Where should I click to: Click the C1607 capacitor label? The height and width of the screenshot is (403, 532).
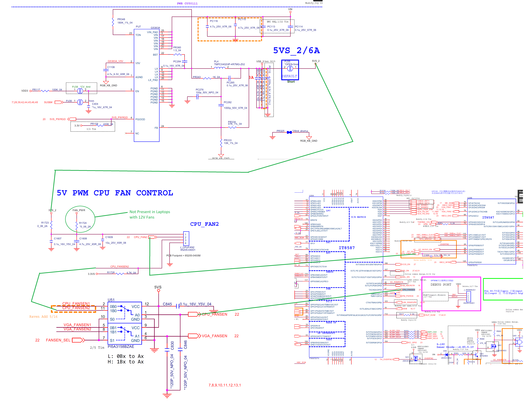(x=58, y=239)
